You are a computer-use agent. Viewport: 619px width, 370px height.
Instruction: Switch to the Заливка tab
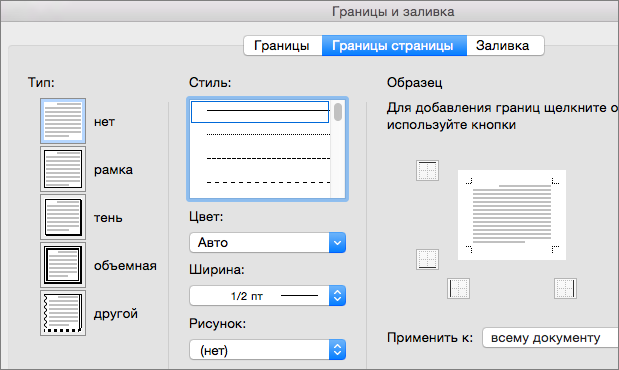coord(505,45)
